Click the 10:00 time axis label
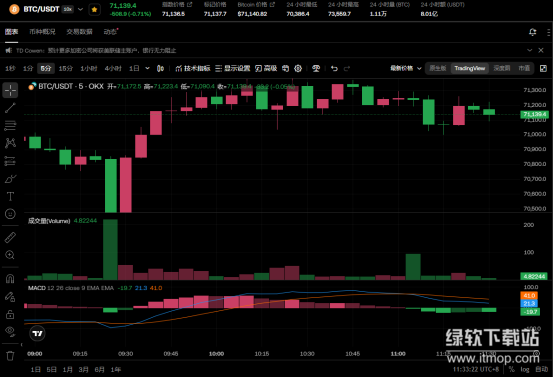This screenshot has width=554, height=378. (x=216, y=354)
